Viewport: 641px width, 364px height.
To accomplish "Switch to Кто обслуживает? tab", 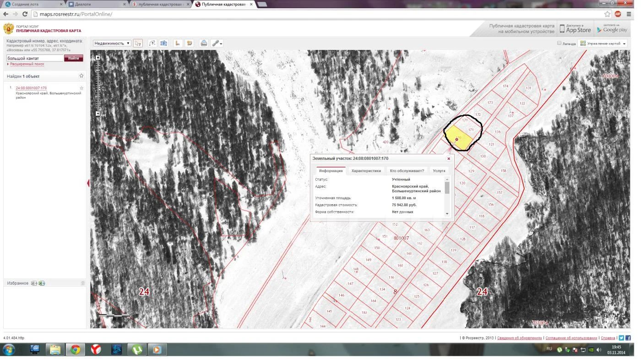I will pyautogui.click(x=407, y=171).
